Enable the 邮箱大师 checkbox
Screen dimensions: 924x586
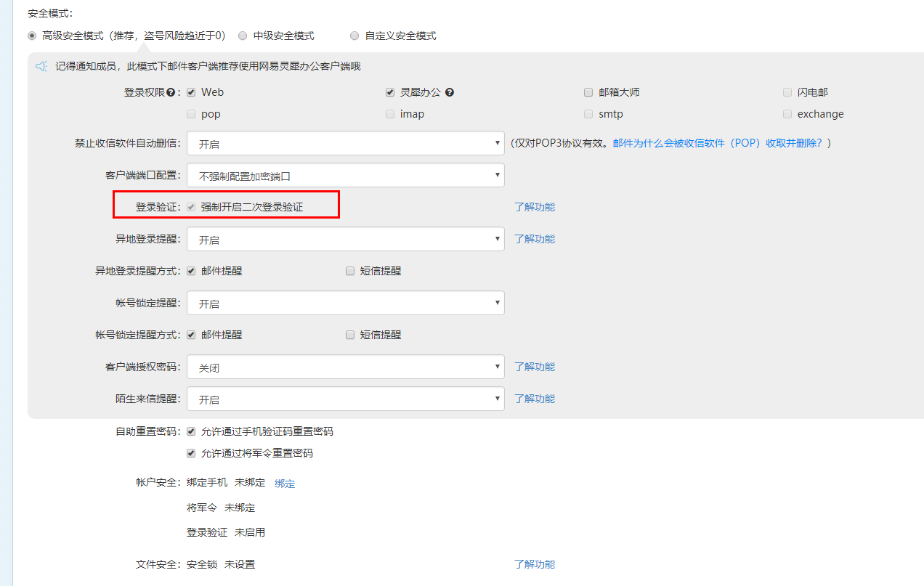click(588, 92)
